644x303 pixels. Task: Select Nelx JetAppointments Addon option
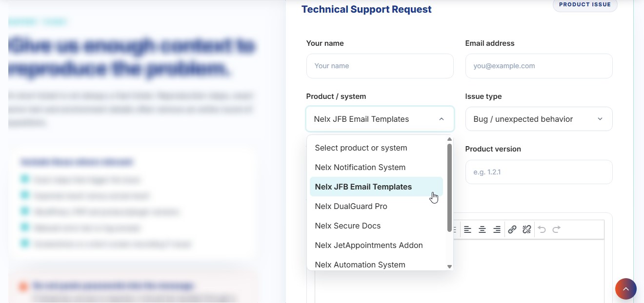coord(376,245)
